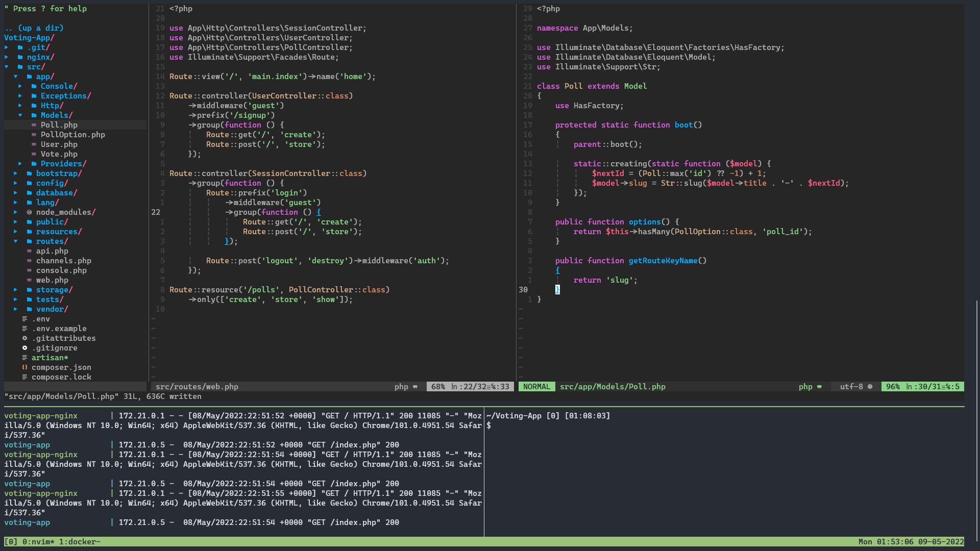Expand the database/ folder arrow
The image size is (980, 551).
(x=15, y=193)
